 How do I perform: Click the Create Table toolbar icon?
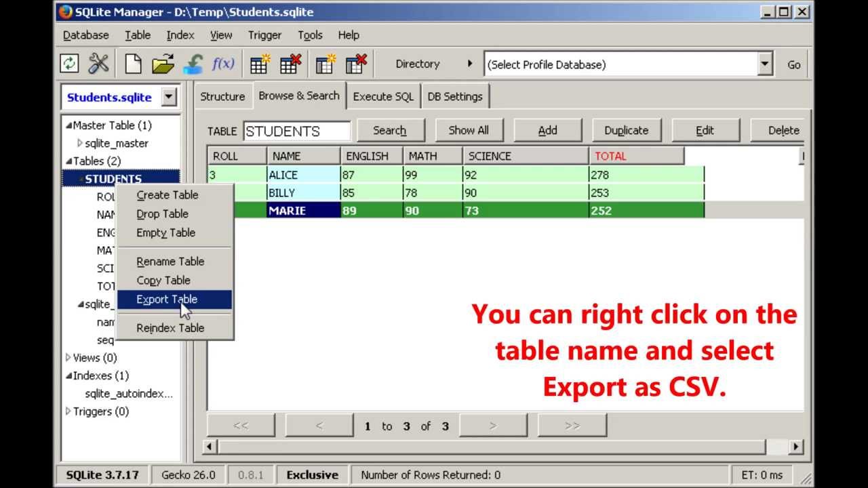click(260, 64)
